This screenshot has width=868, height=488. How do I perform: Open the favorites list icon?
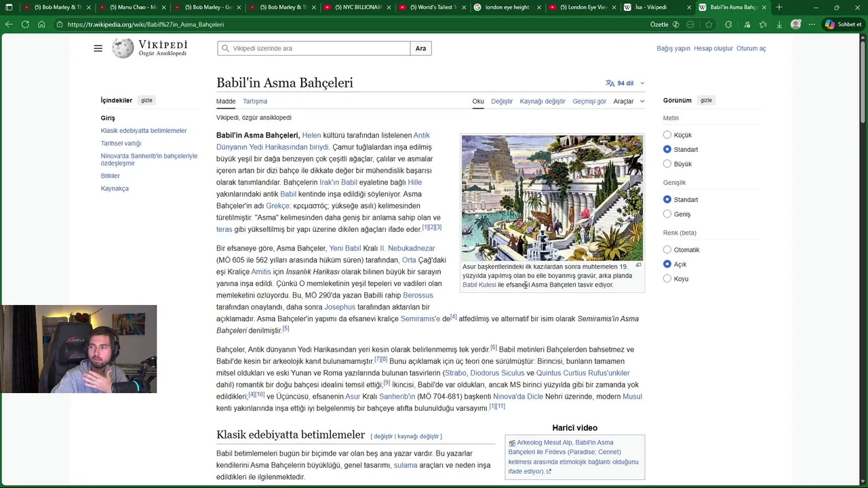click(763, 24)
